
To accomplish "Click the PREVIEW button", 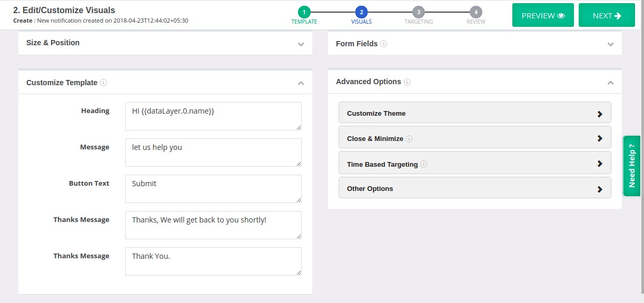I will [x=543, y=15].
